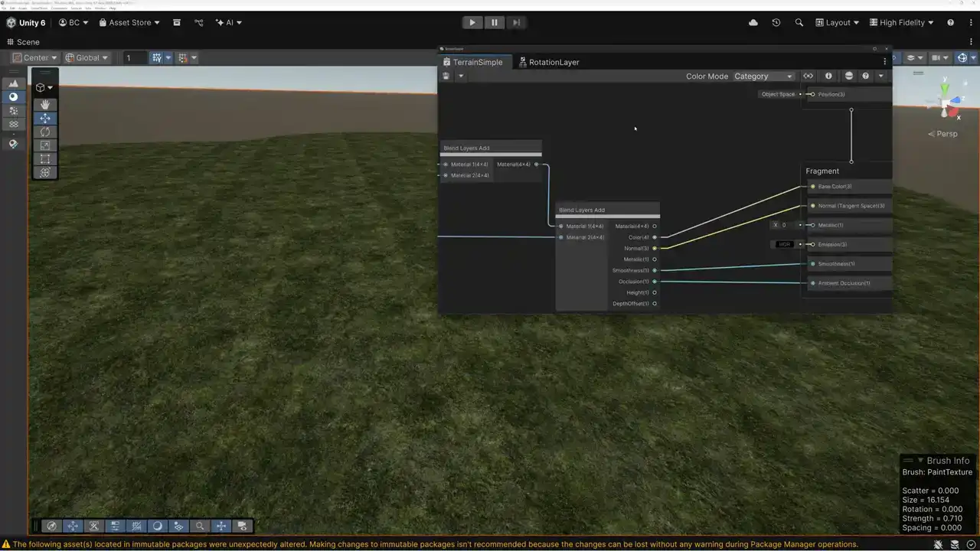
Task: Switch to the RotationLayer tab
Action: [x=553, y=62]
